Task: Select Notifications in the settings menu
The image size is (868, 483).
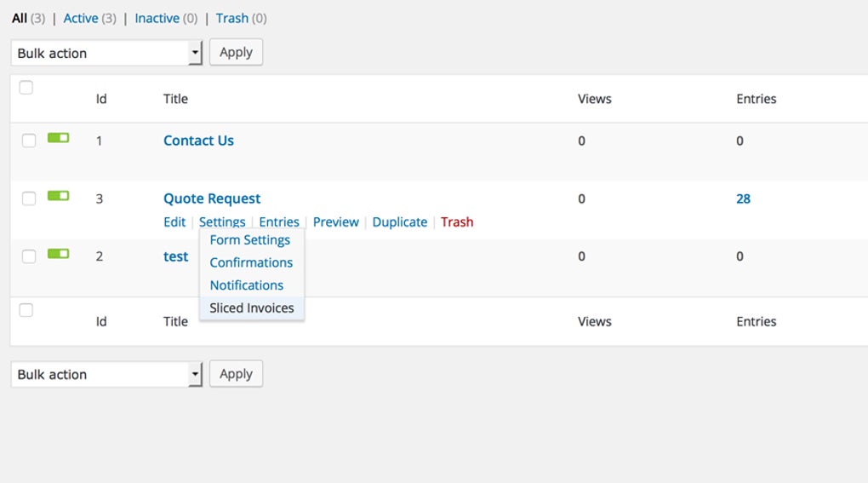Action: [247, 285]
